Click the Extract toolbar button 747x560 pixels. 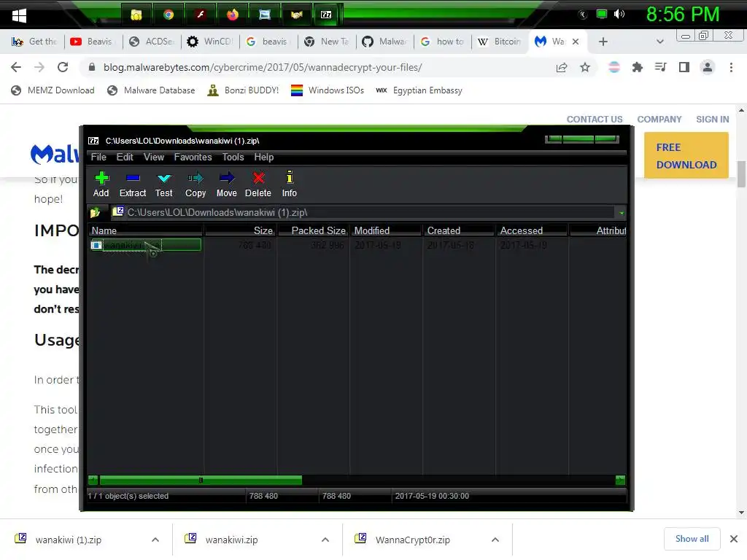133,184
